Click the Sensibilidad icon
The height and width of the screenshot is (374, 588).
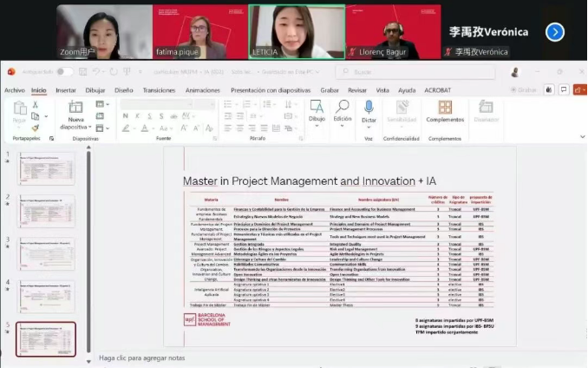tap(402, 107)
